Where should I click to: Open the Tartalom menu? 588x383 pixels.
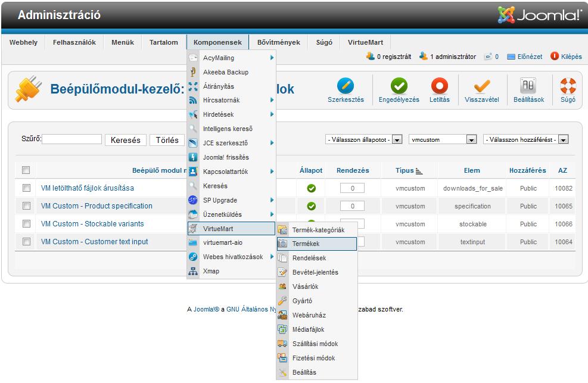163,42
